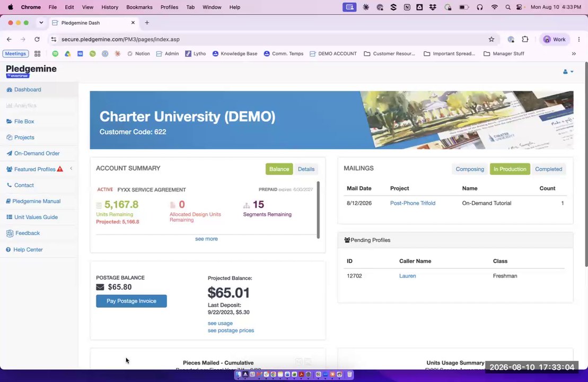
Task: Click the address bar URL
Action: coord(120,39)
